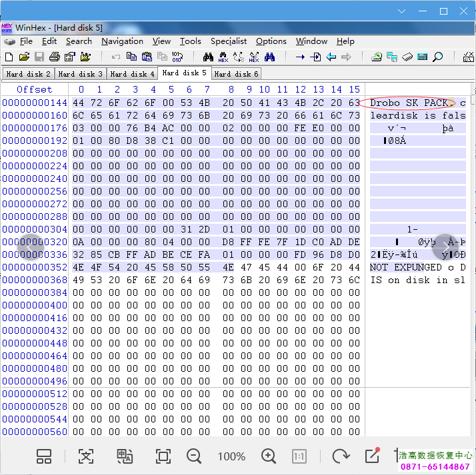Open the Specialist menu
Viewport: 476px width, 475px height.
[x=229, y=41]
